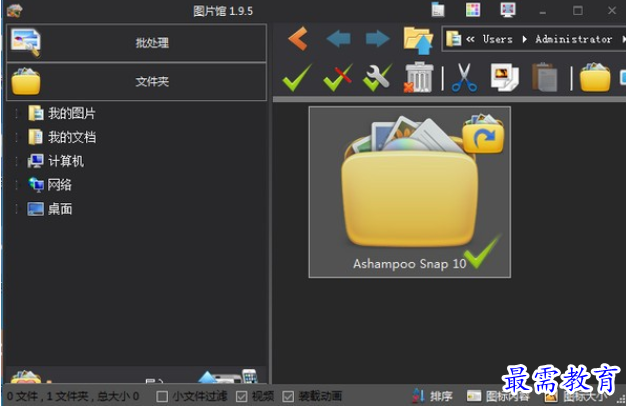Click the app logo in title bar
Screen dimensions: 626x411
click(x=14, y=10)
